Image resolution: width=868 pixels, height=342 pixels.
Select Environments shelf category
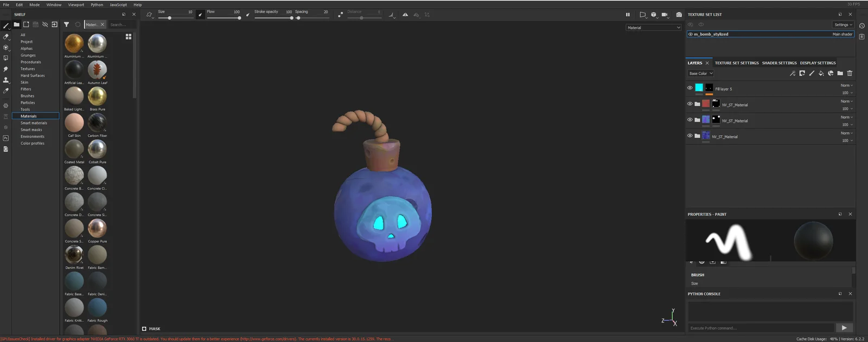point(33,137)
